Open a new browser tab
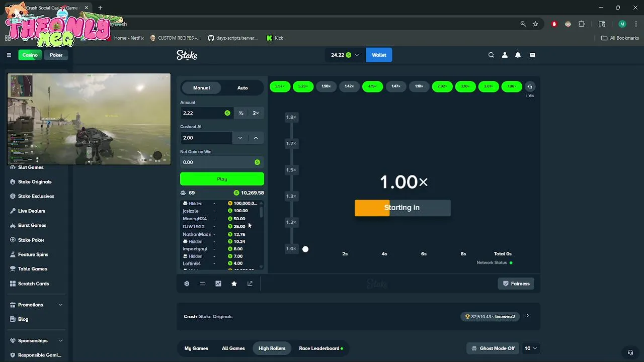This screenshot has height=362, width=644. tap(100, 8)
